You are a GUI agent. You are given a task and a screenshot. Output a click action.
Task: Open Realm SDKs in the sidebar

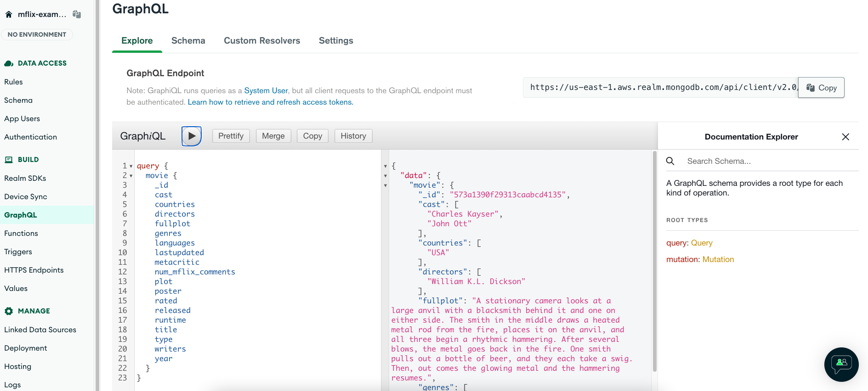pyautogui.click(x=25, y=178)
